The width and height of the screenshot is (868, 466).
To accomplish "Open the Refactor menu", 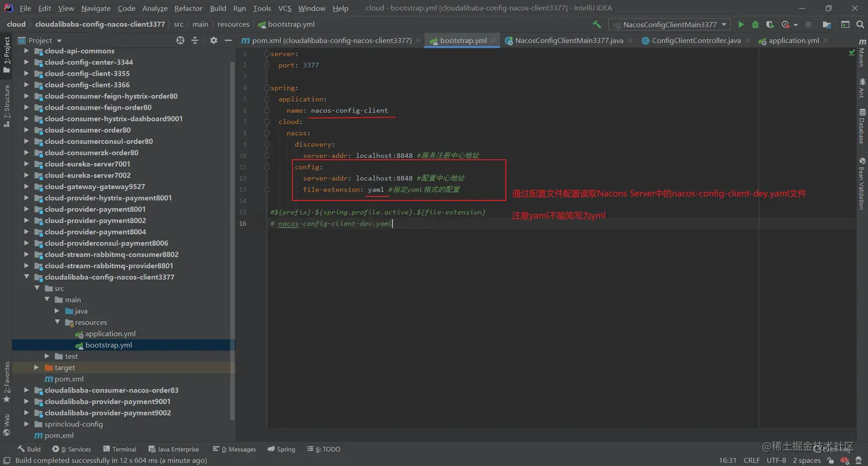I will tap(188, 8).
